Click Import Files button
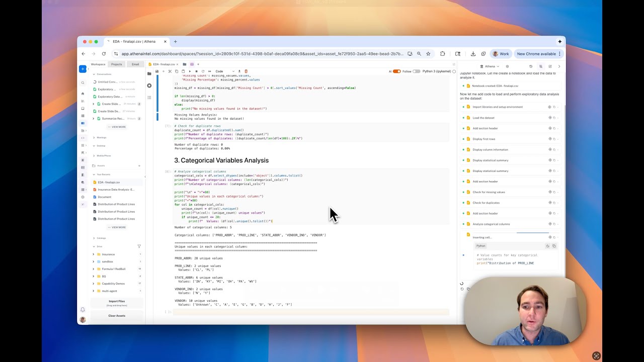Viewport: 644px width, 362px height. pos(117,302)
